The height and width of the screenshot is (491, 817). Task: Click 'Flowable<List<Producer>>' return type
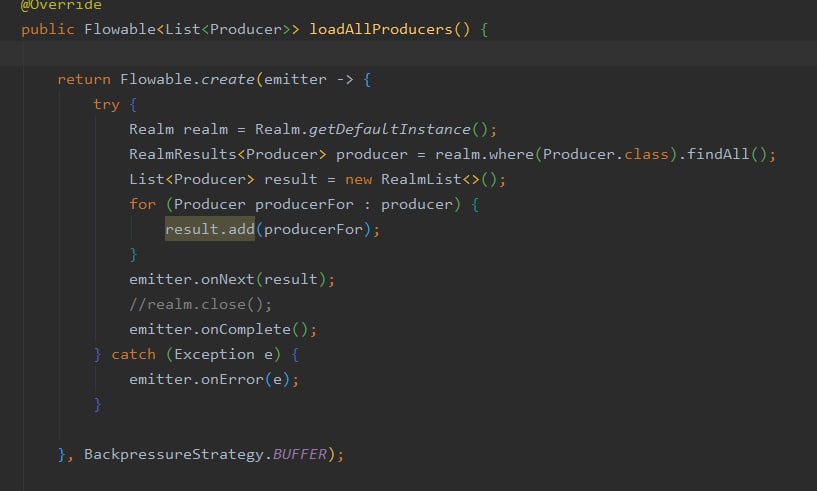[x=192, y=29]
